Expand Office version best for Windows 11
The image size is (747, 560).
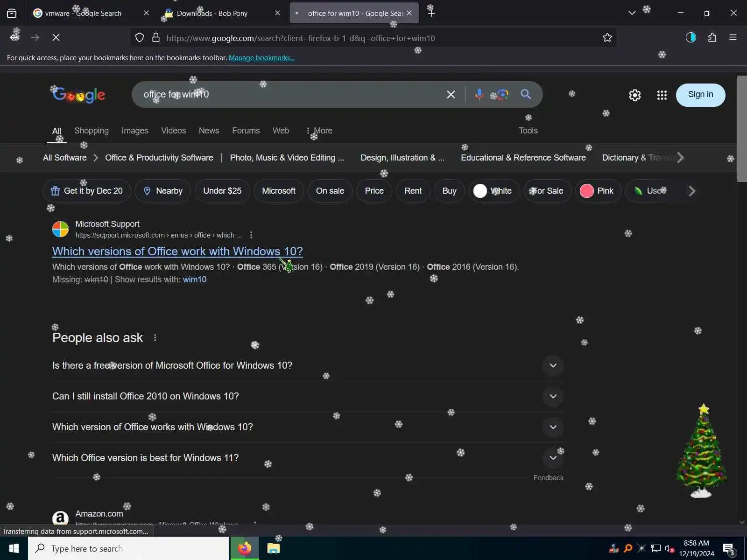[x=308, y=458]
